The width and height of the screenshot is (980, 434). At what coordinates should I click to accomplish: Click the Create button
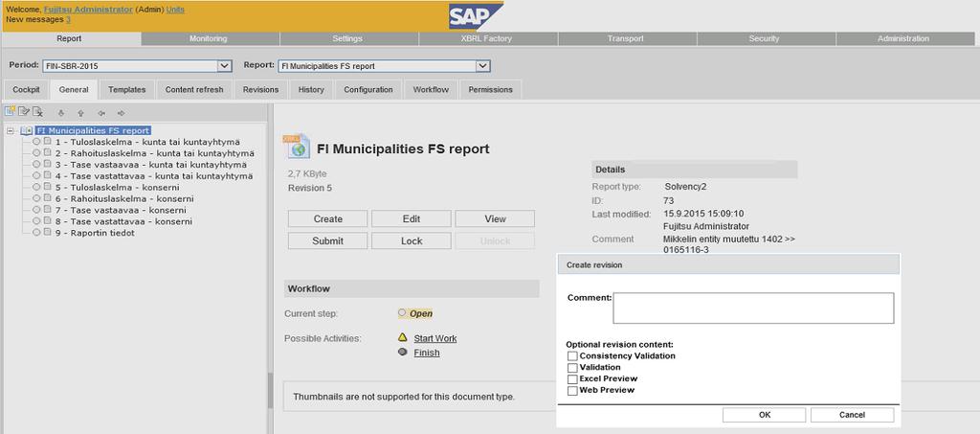(328, 218)
